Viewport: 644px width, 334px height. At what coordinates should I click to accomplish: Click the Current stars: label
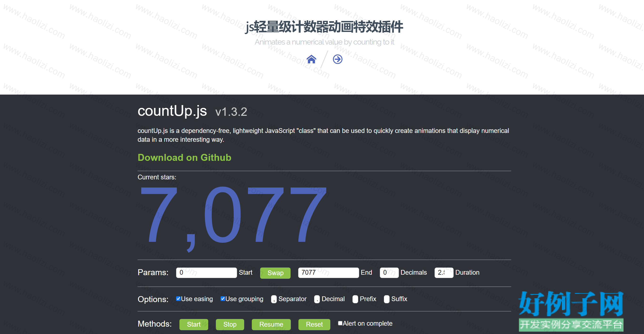click(x=157, y=177)
